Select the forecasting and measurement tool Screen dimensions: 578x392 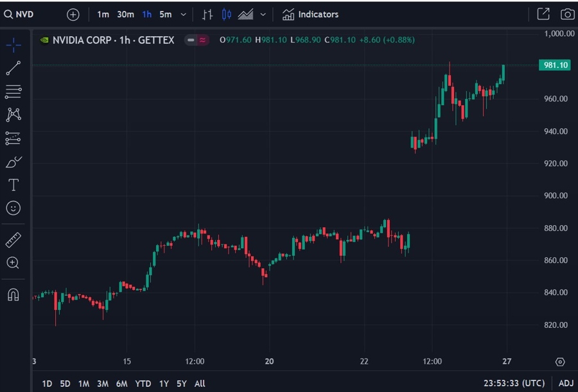coord(13,138)
